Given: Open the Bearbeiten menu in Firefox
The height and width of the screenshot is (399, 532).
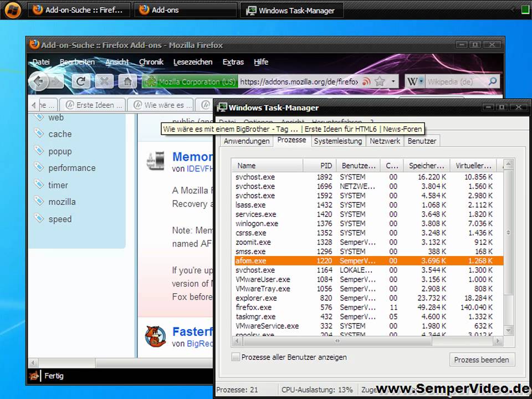Looking at the screenshot, I should coord(77,62).
